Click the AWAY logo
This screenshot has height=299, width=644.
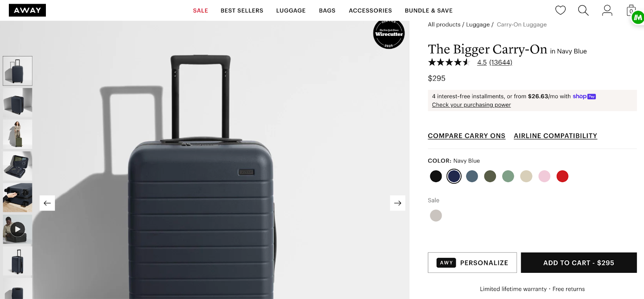pyautogui.click(x=27, y=10)
